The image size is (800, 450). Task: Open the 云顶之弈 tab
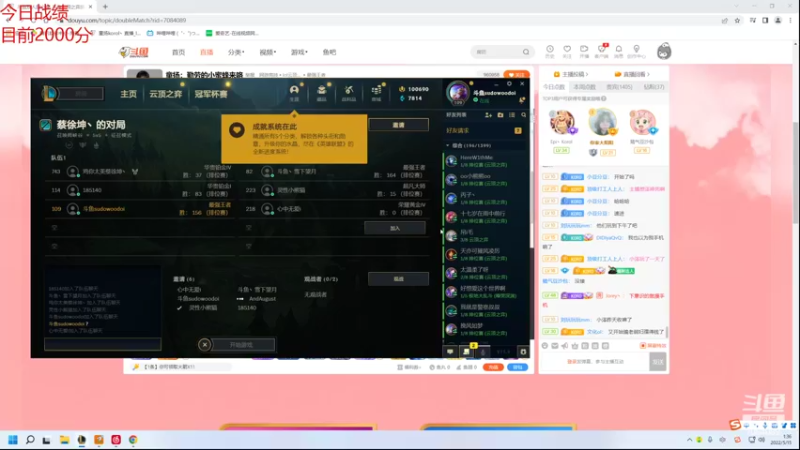pos(165,94)
